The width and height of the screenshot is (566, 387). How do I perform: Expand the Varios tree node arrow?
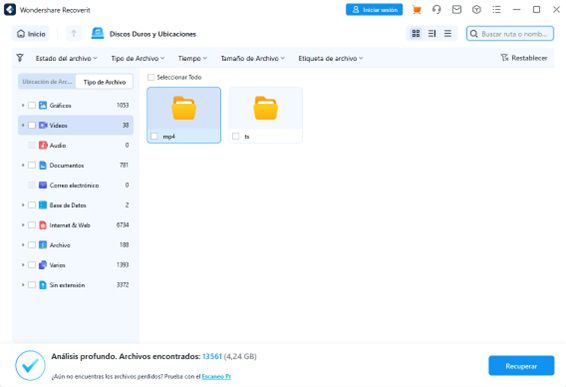pos(23,265)
